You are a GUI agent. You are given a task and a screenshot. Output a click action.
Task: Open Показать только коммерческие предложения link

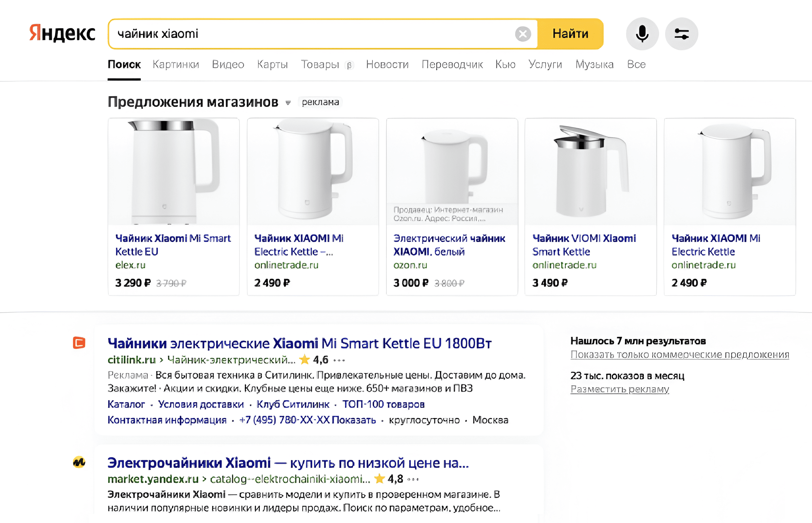(x=680, y=355)
